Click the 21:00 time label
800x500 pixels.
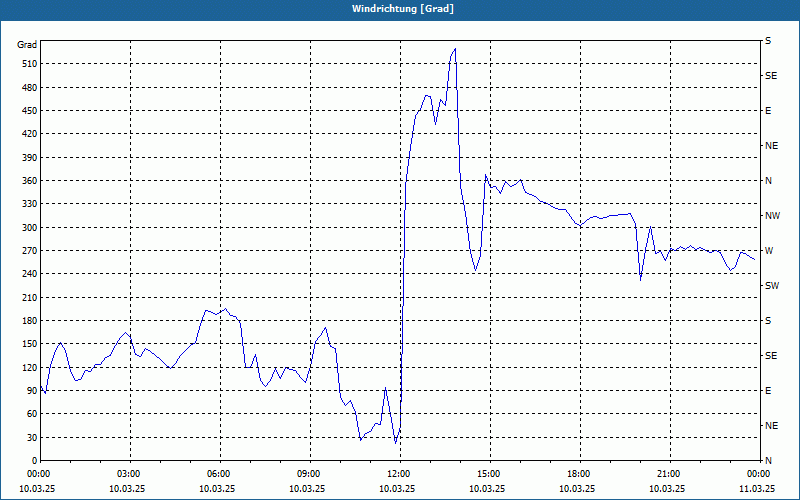[670, 474]
